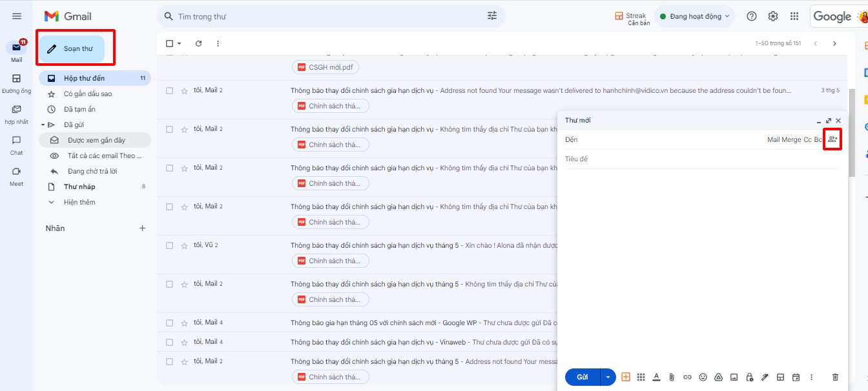The width and height of the screenshot is (868, 391).
Task: Refresh the inbox message list
Action: pos(198,43)
